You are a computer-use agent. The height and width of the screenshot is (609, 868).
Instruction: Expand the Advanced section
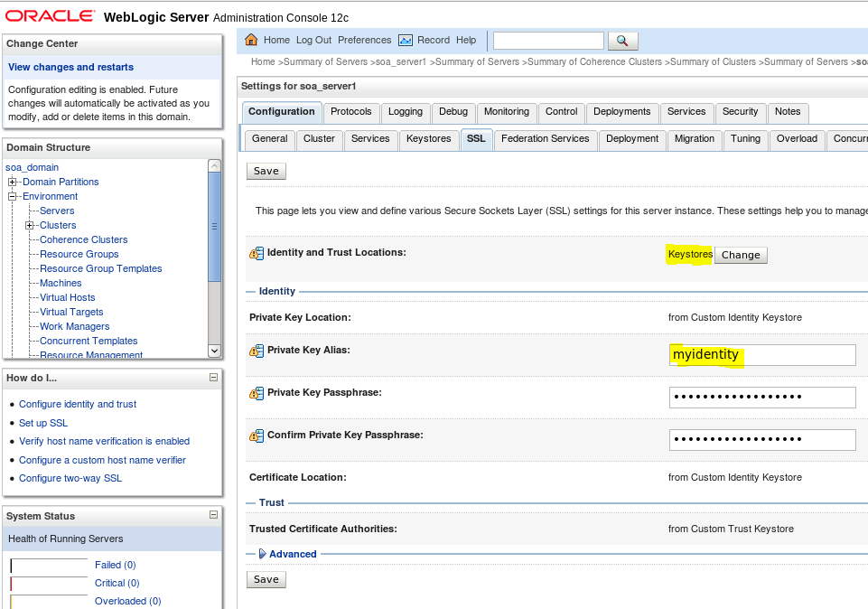(263, 554)
